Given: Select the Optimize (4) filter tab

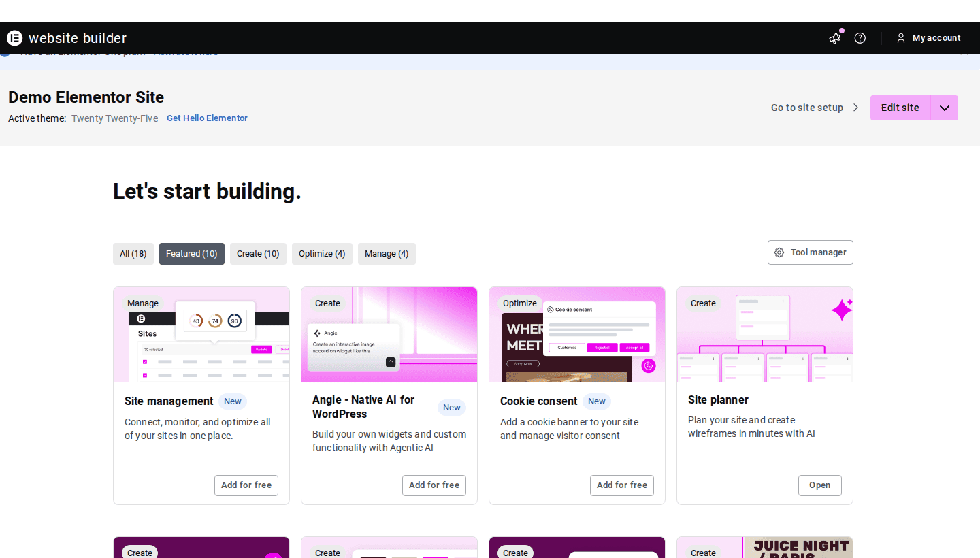Looking at the screenshot, I should pyautogui.click(x=322, y=254).
